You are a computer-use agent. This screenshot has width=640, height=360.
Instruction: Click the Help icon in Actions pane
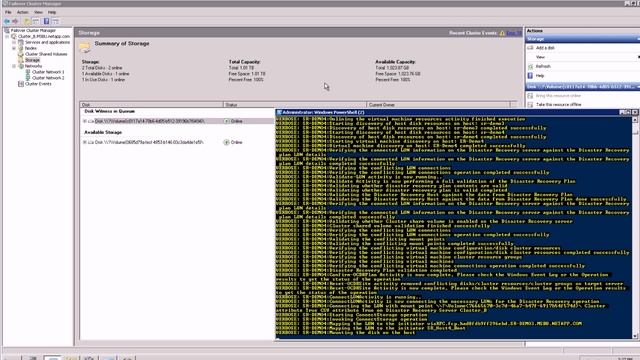(530, 76)
